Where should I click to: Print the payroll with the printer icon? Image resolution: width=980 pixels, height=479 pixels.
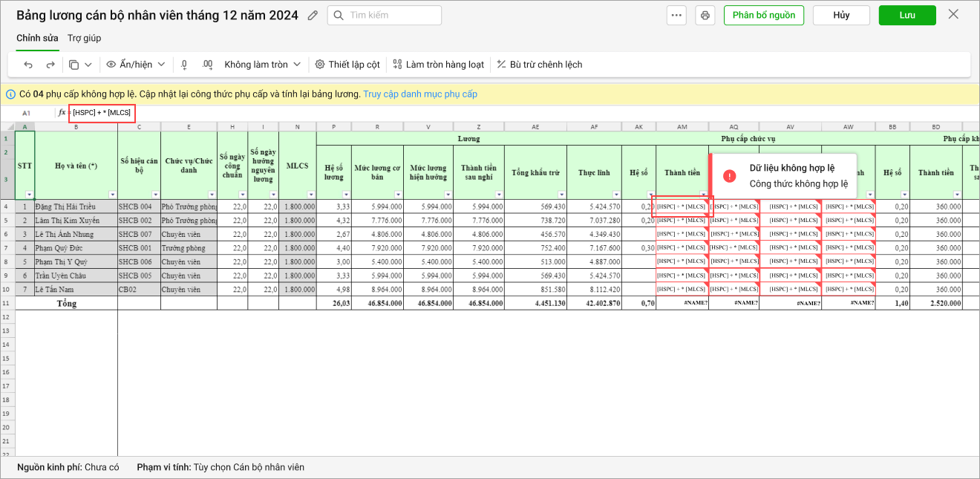[705, 16]
